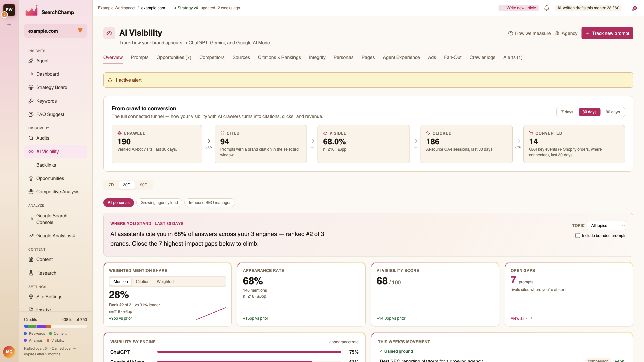Click the credits usage progress bar

click(55, 326)
